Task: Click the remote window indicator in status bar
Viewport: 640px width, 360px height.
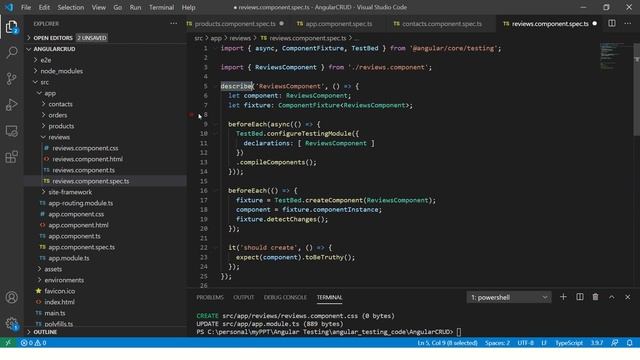Action: tap(8, 343)
